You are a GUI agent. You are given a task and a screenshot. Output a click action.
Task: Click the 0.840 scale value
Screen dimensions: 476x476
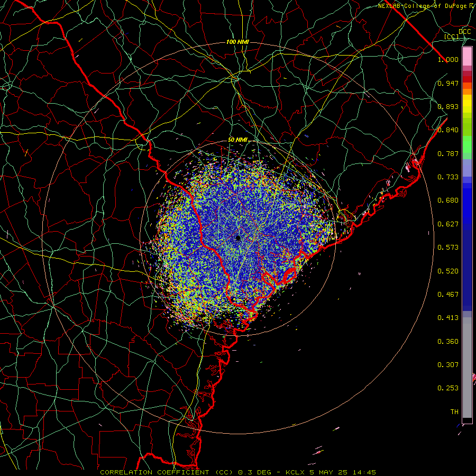coord(448,130)
